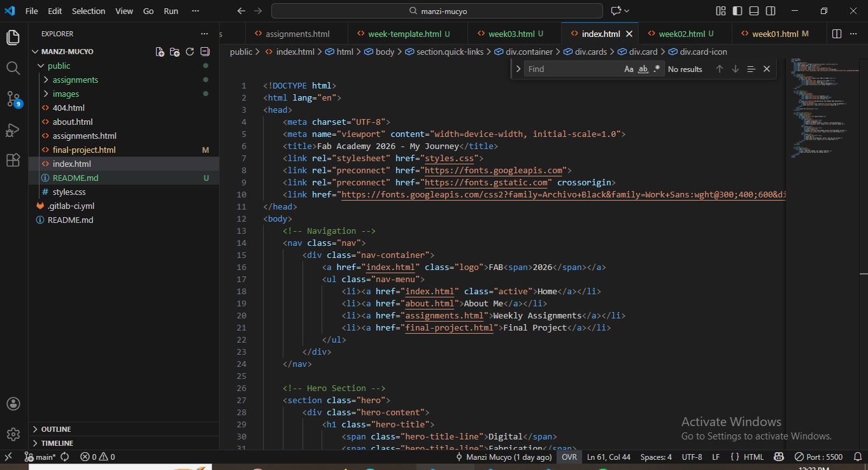Expand the OUTLINE section
This screenshot has width=868, height=470.
56,429
